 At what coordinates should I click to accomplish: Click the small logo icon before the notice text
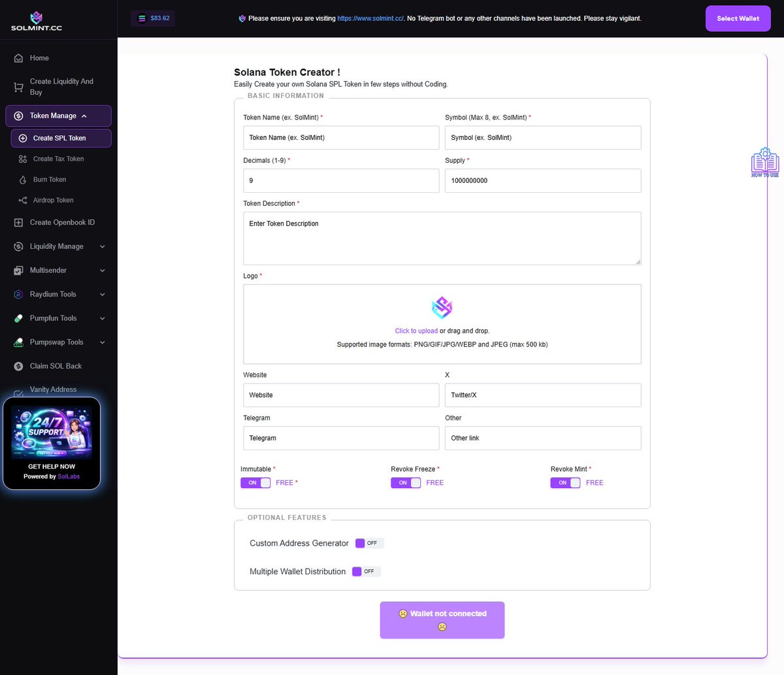click(242, 18)
